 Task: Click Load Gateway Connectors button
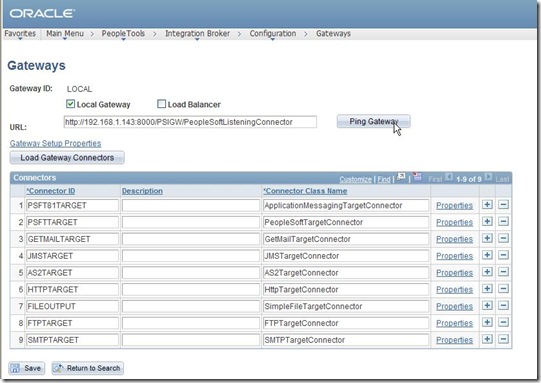point(67,158)
